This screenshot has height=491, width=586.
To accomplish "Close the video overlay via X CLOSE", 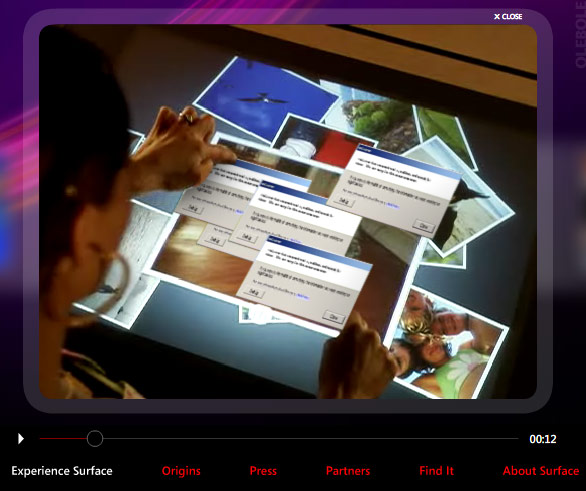I will pos(508,16).
